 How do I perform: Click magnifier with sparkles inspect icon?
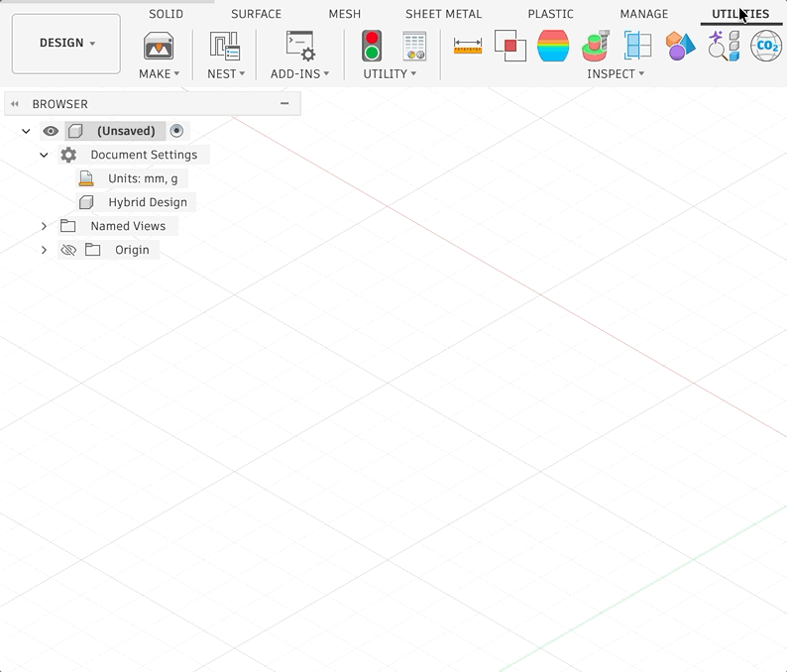pyautogui.click(x=724, y=47)
